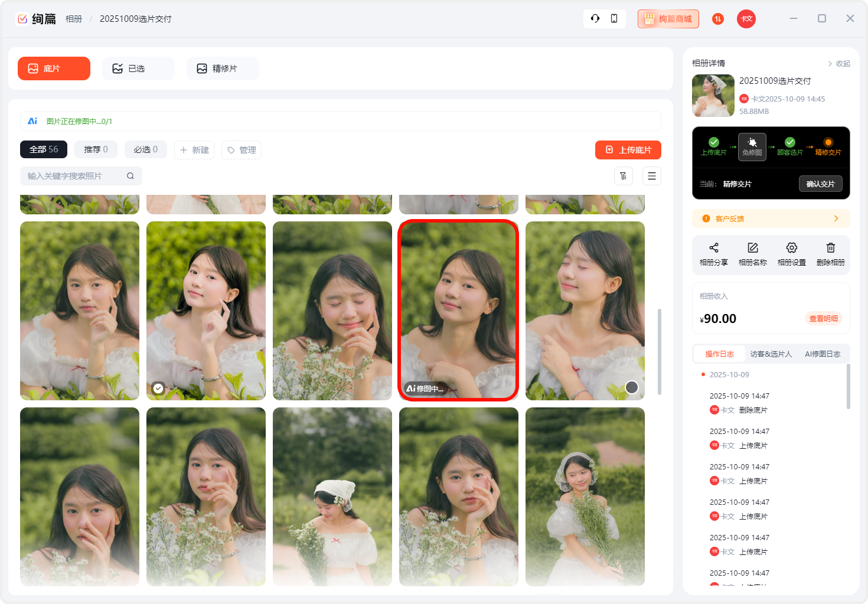Select the 必选 0 filter tag
This screenshot has height=604, width=868.
145,149
